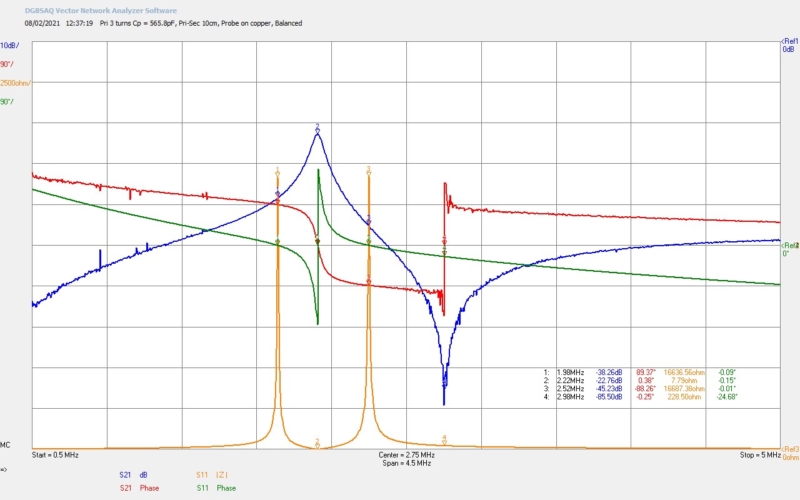Click the DG8SAQ Vector Network Analyzer Software title
800x500 pixels.
point(101,10)
